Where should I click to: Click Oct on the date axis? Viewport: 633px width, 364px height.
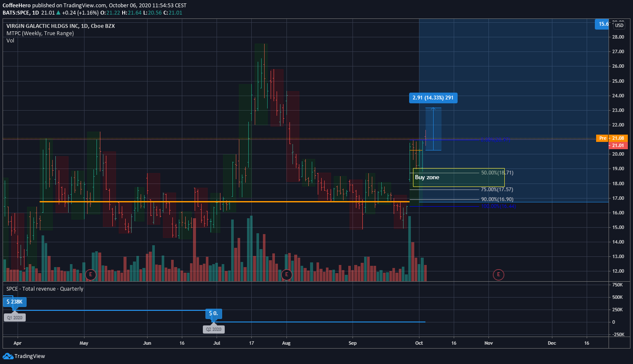click(x=419, y=343)
